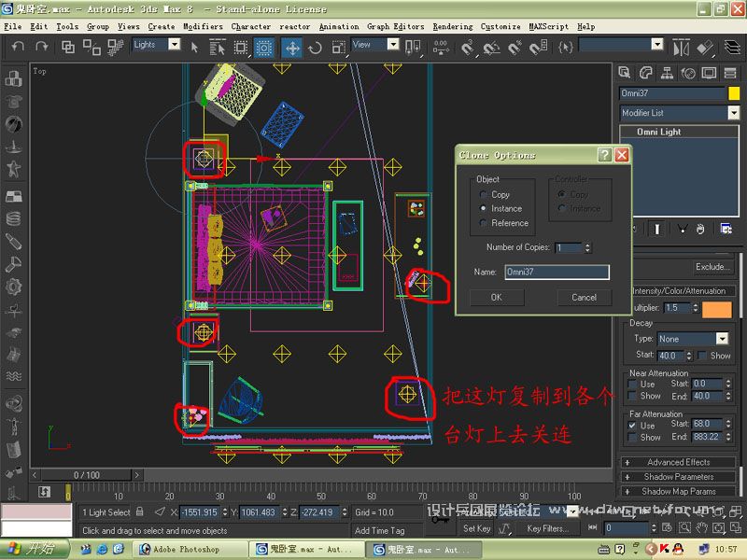Open the View coordinate system dropdown
Image resolution: width=747 pixels, height=560 pixels.
(393, 44)
